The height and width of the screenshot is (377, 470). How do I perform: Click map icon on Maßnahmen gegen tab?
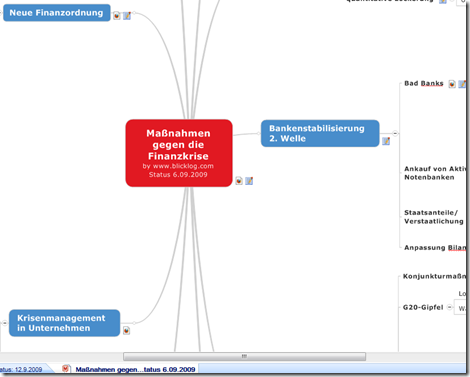pos(66,368)
